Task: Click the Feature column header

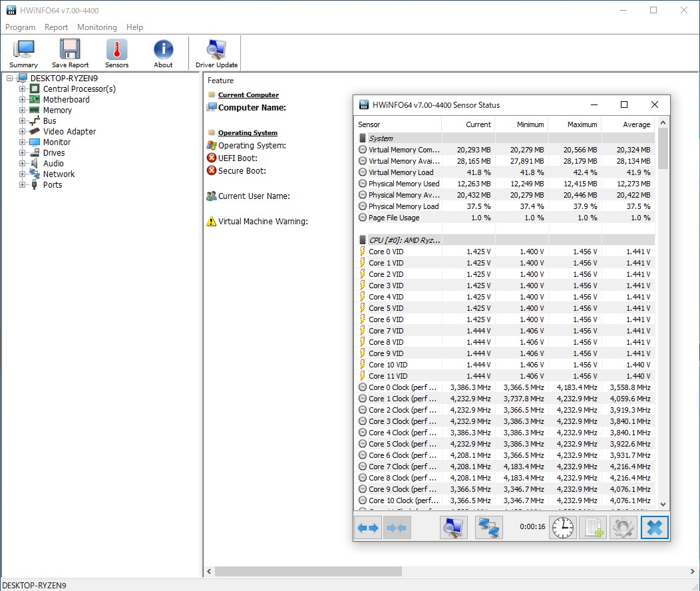Action: tap(220, 81)
